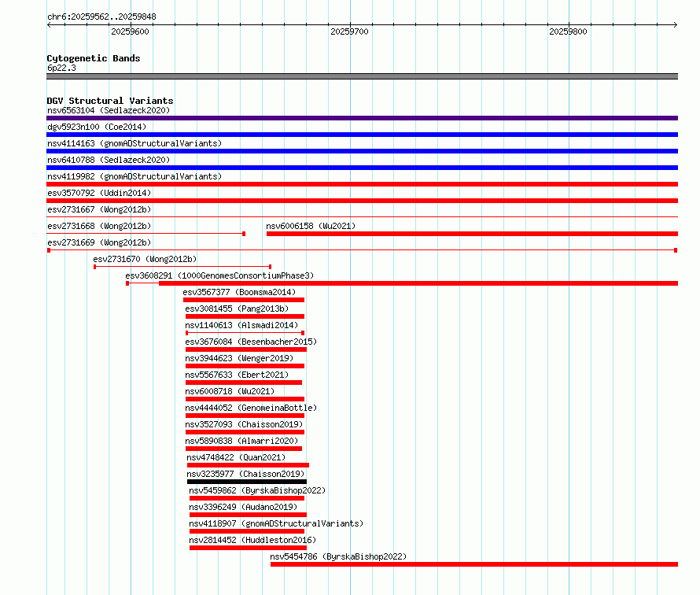Click the red bar for esv3570792
Screen dimensions: 700x595
362,201
